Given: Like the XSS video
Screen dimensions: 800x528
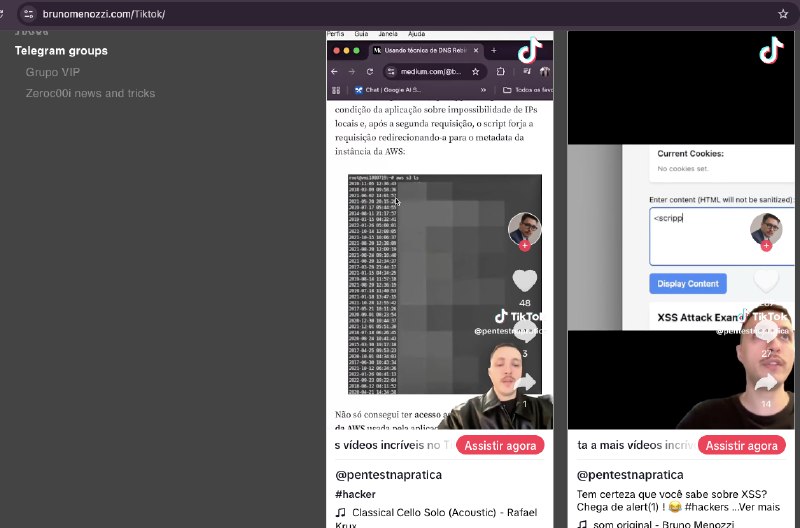Looking at the screenshot, I should point(766,281).
